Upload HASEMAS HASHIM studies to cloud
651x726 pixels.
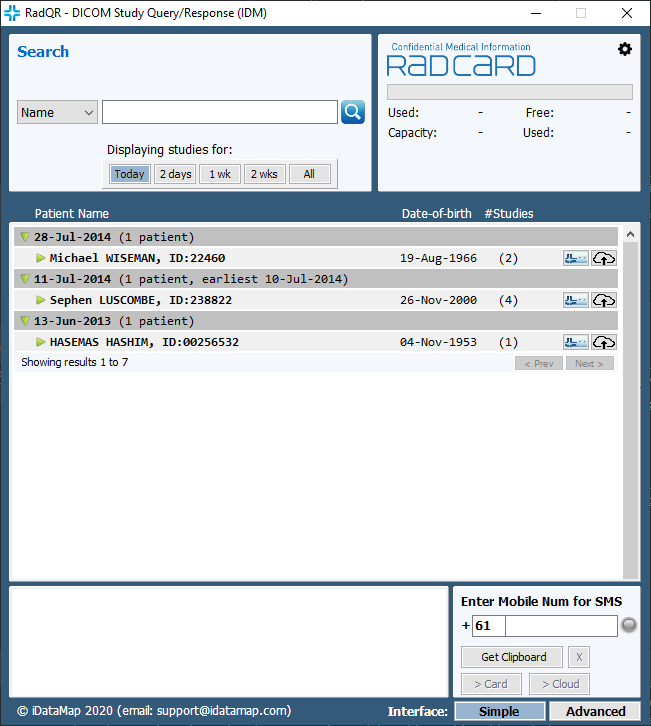coord(604,342)
